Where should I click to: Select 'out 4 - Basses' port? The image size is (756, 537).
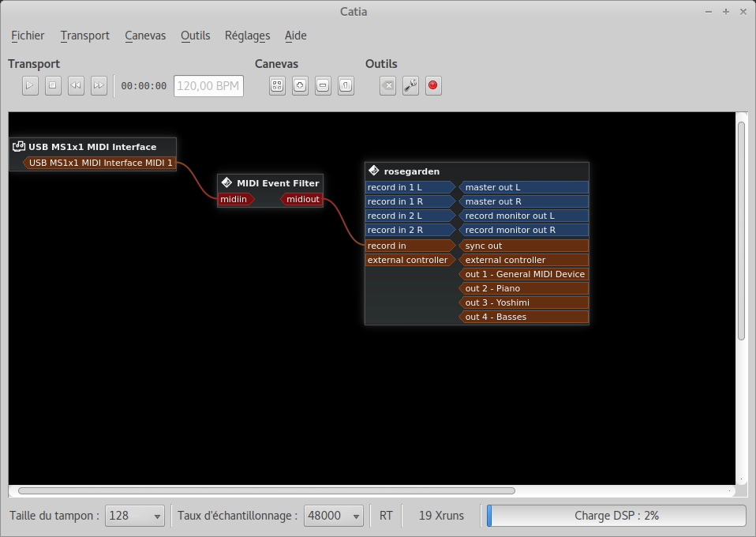[x=524, y=317]
